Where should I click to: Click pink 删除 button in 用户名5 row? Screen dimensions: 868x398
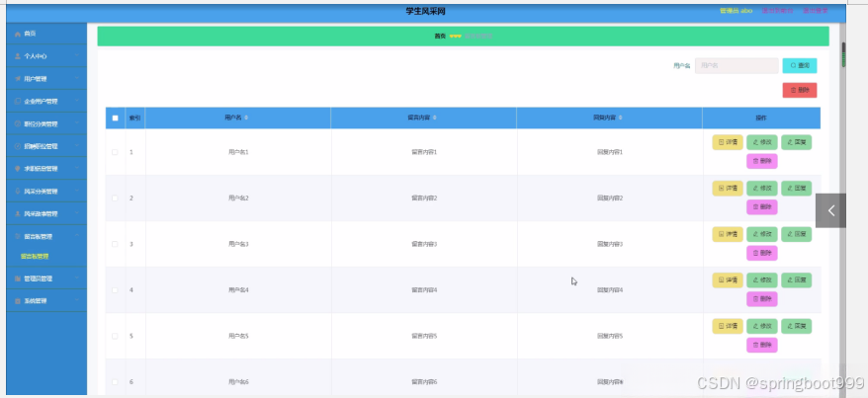click(761, 345)
